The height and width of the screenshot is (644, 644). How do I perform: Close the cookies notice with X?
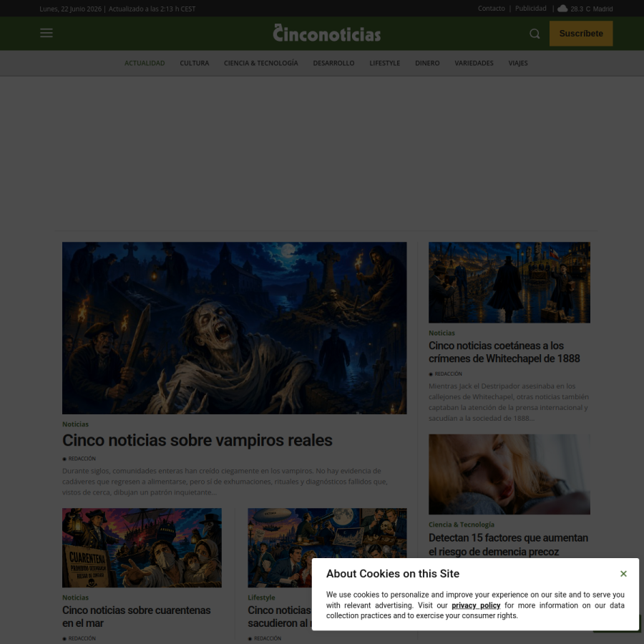tap(623, 574)
